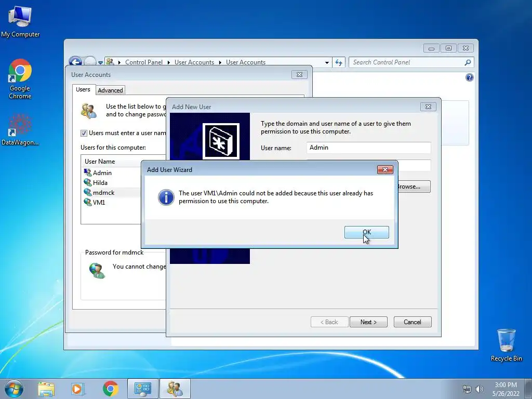The image size is (532, 399).
Task: Click the Search Control Panel box
Action: tap(407, 62)
